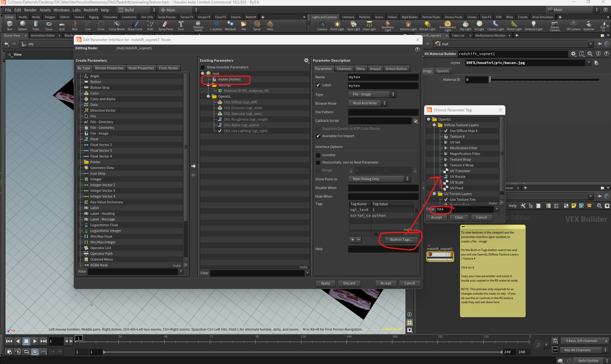The width and height of the screenshot is (611, 364).
Task: Open Existing Parameters gear menu
Action: 306,60
